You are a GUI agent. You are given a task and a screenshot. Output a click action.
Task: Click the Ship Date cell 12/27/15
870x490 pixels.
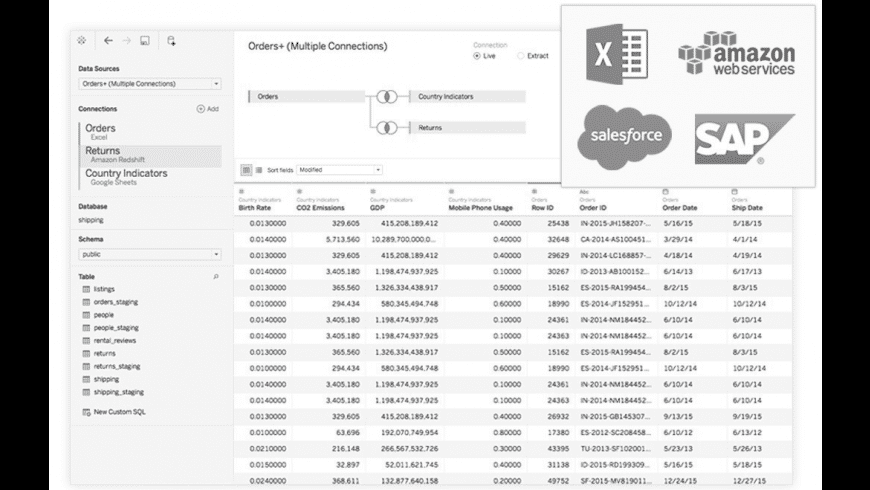pos(749,481)
